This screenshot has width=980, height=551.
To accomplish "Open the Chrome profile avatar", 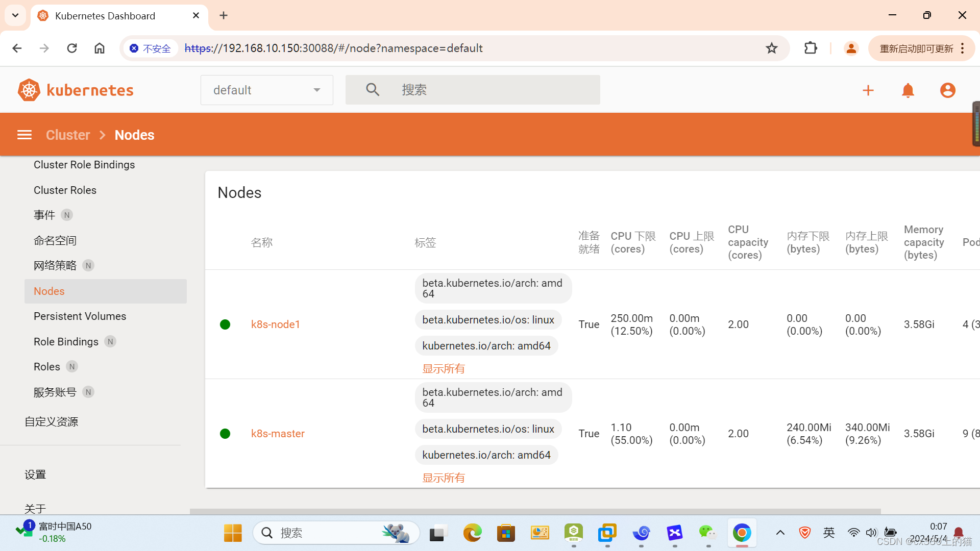I will coord(851,48).
